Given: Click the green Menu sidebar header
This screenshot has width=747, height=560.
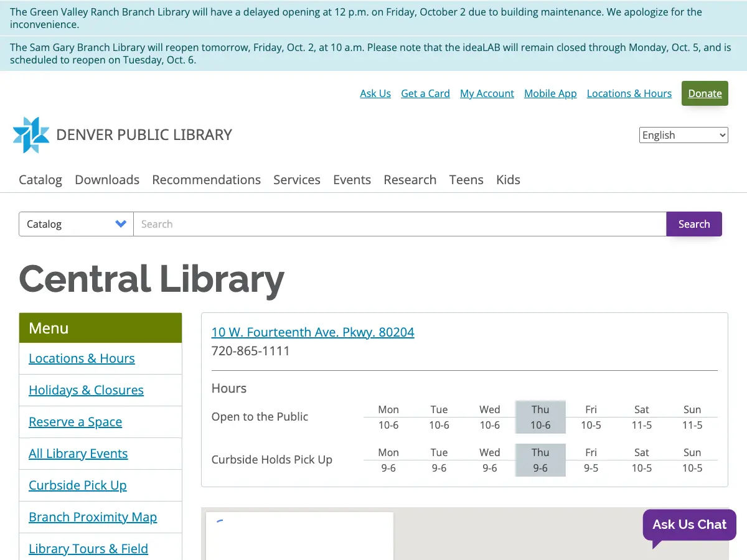Looking at the screenshot, I should (100, 328).
